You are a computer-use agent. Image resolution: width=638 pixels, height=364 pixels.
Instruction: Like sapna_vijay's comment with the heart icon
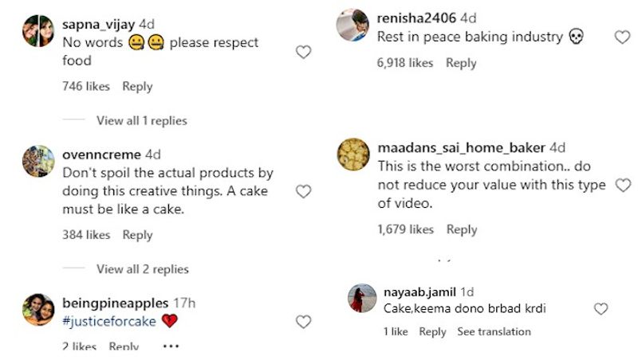tap(303, 53)
